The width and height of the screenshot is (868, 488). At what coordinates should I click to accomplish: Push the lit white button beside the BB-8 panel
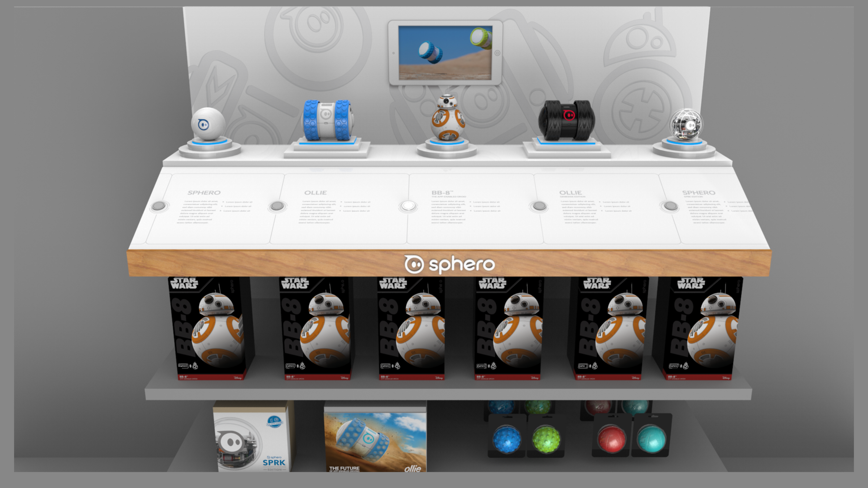tap(408, 206)
